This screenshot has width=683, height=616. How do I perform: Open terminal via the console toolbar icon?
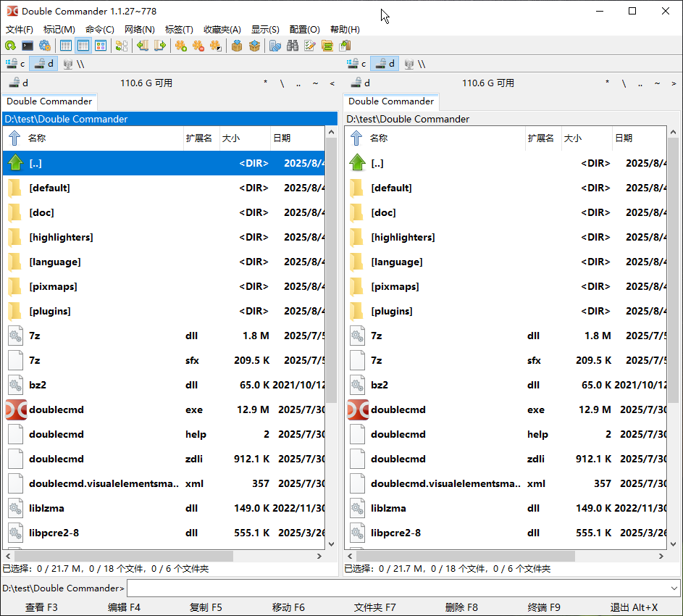[28, 46]
